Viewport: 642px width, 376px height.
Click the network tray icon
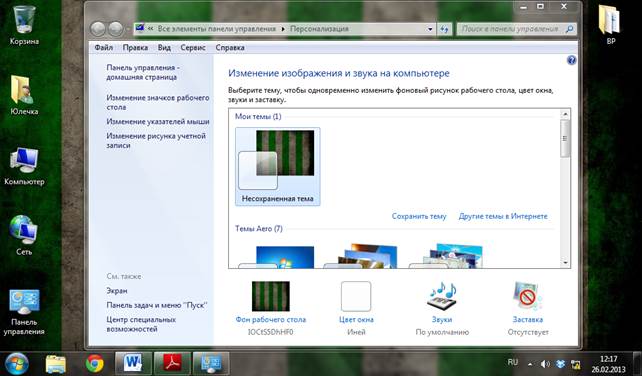tap(576, 364)
